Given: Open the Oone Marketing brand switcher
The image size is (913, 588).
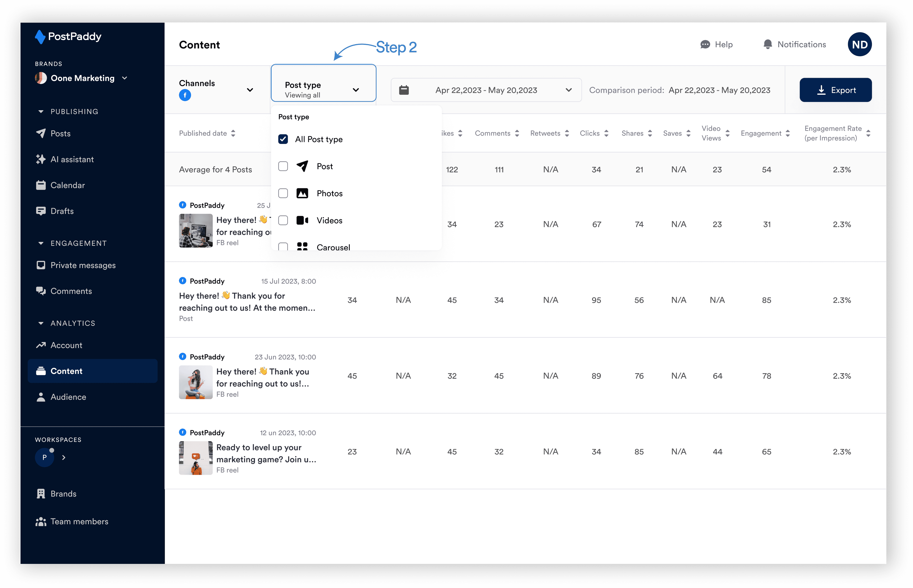Looking at the screenshot, I should pos(82,78).
